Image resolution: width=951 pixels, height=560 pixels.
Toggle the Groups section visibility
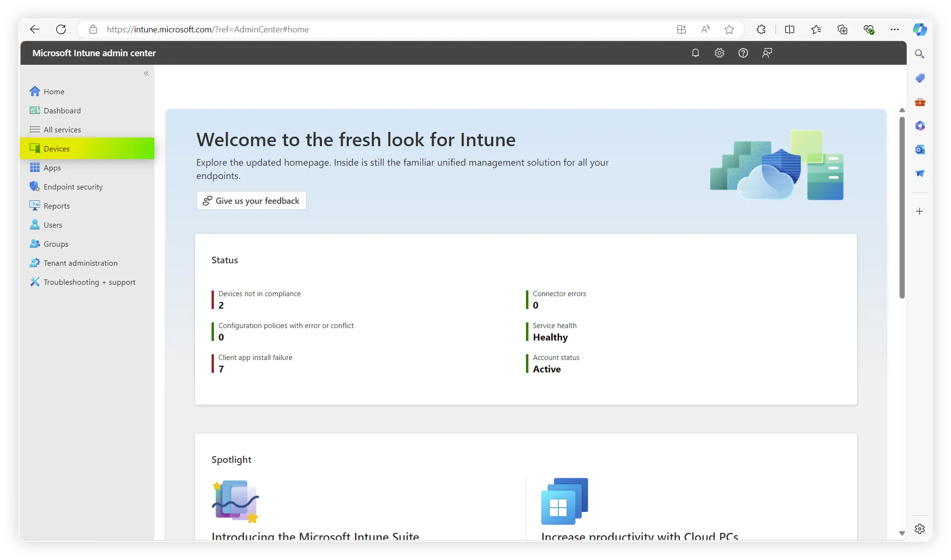pyautogui.click(x=55, y=243)
